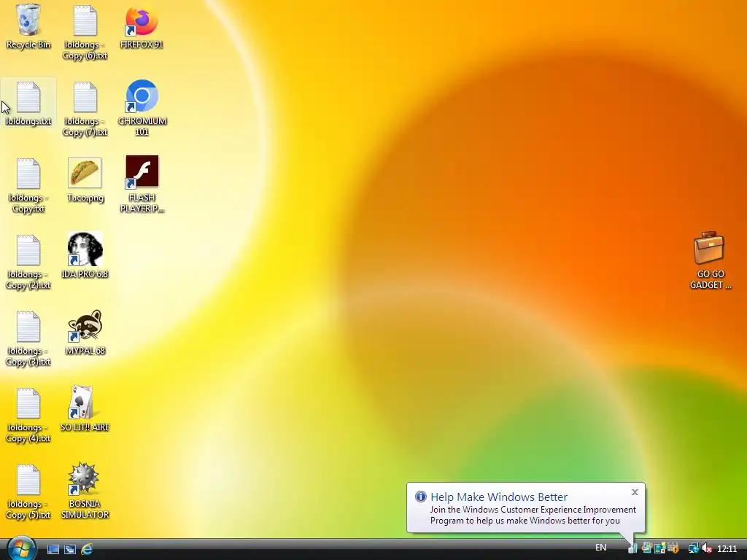Select the loldongs - Copy.txt file
747x560 pixels.
click(28, 185)
